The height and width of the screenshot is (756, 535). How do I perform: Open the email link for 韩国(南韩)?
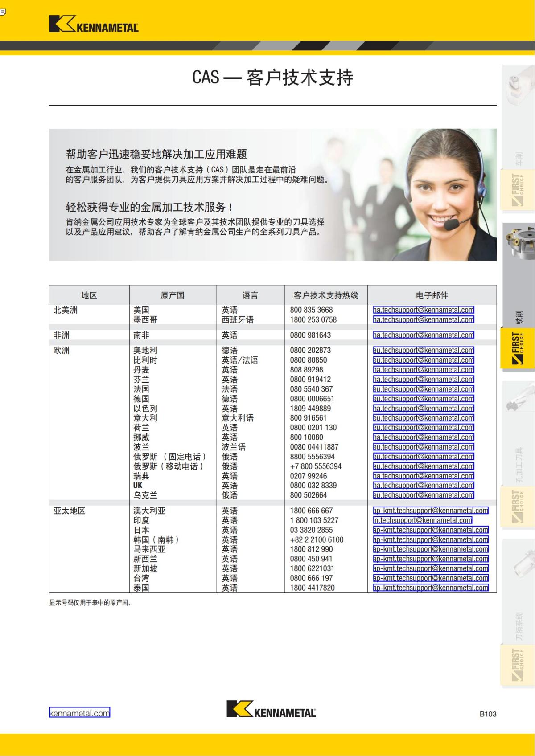point(431,539)
